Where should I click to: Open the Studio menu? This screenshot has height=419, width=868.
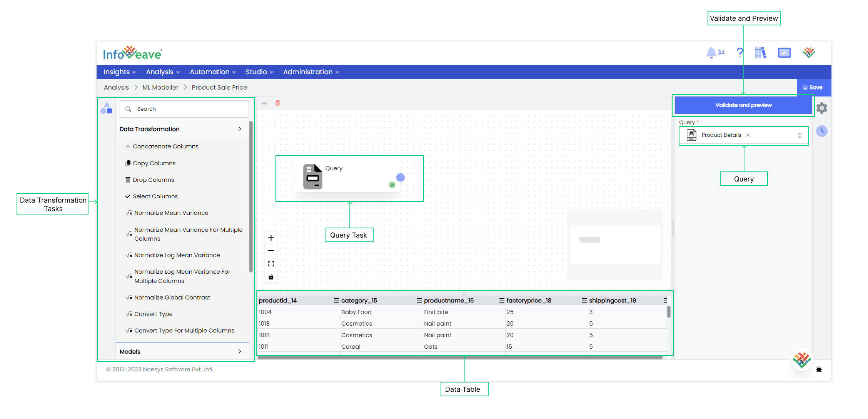click(259, 72)
